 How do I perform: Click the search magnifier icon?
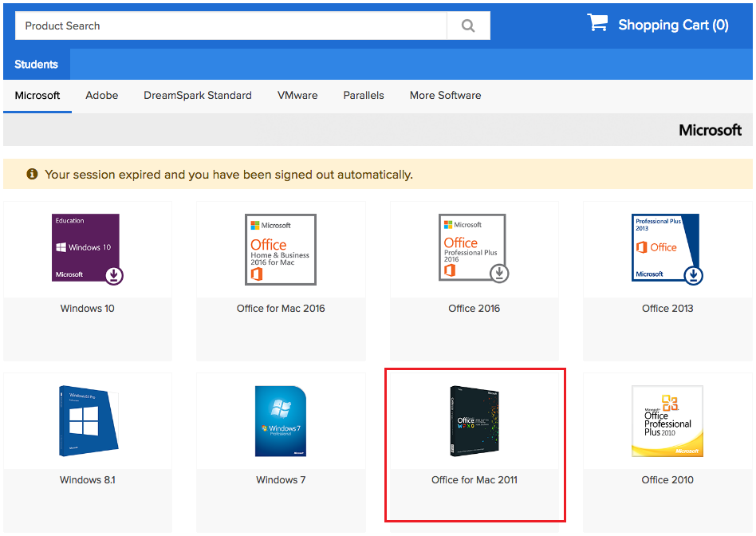point(468,26)
